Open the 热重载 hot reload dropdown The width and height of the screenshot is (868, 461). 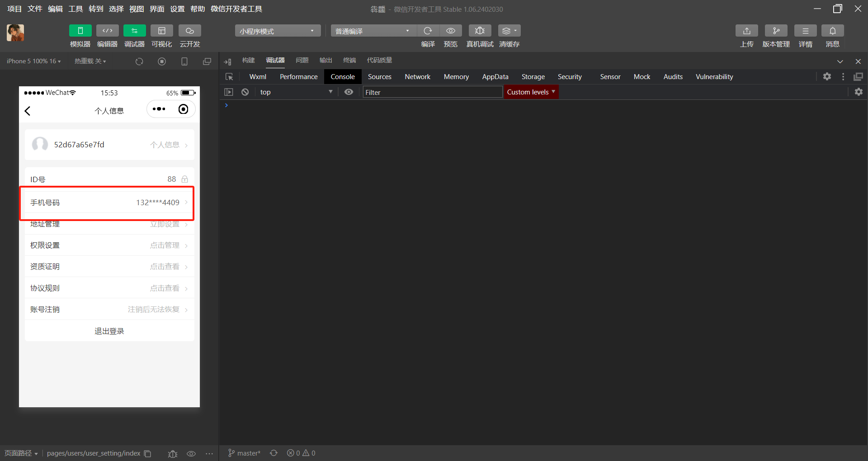pos(90,61)
